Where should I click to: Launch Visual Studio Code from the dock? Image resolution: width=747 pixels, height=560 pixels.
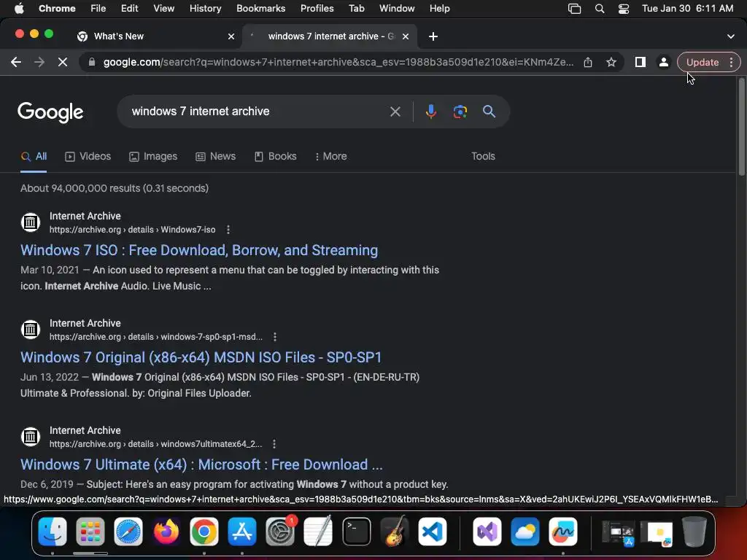click(x=433, y=532)
